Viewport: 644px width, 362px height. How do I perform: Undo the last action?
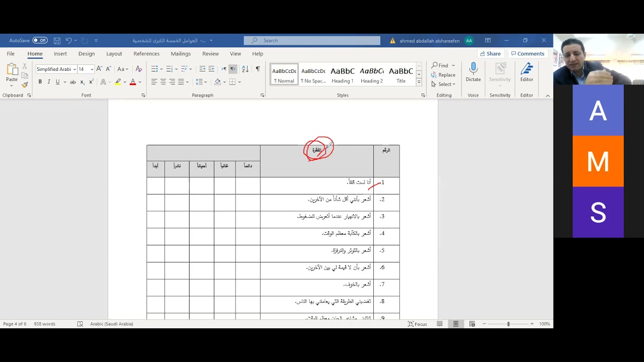[69, 41]
